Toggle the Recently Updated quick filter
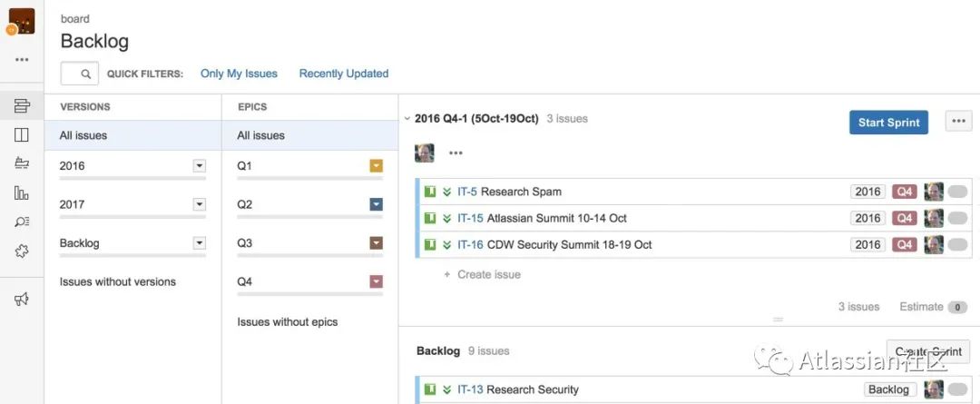 pos(344,74)
